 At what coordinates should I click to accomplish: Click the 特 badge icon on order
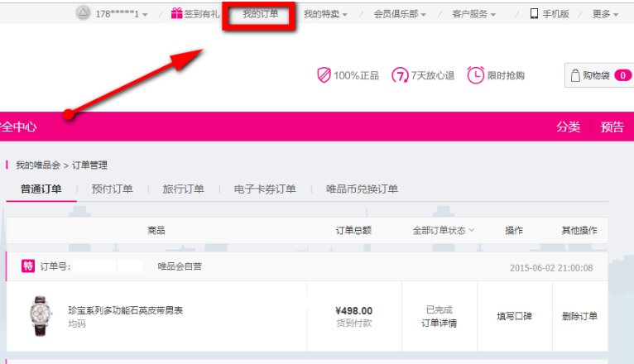point(28,266)
